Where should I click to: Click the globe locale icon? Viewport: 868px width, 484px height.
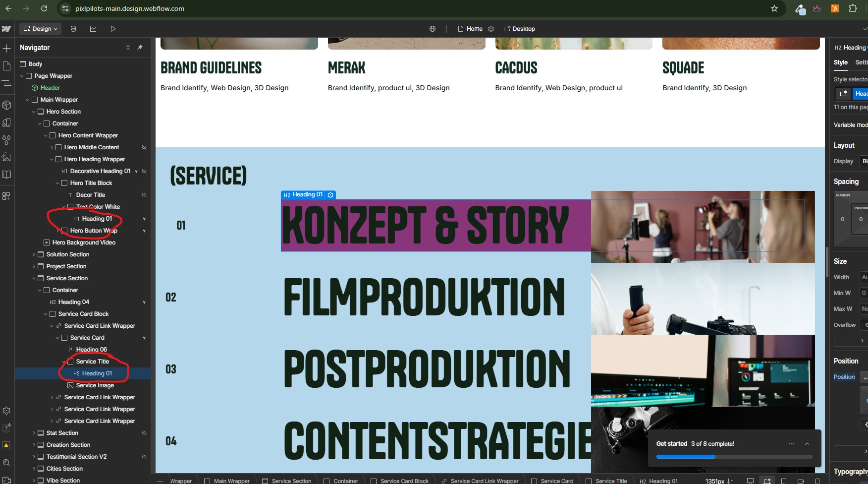433,29
